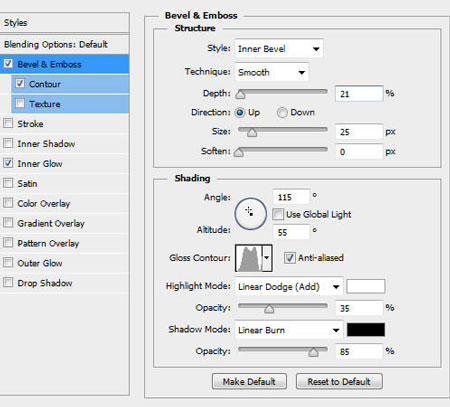Open the Outer Glow style settings
This screenshot has height=407, width=450.
coord(65,263)
